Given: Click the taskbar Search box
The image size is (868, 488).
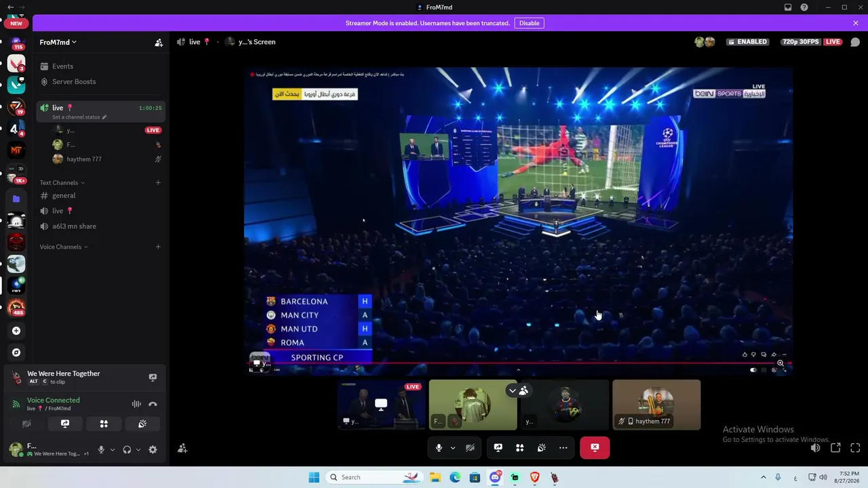Looking at the screenshot, I should 374,477.
